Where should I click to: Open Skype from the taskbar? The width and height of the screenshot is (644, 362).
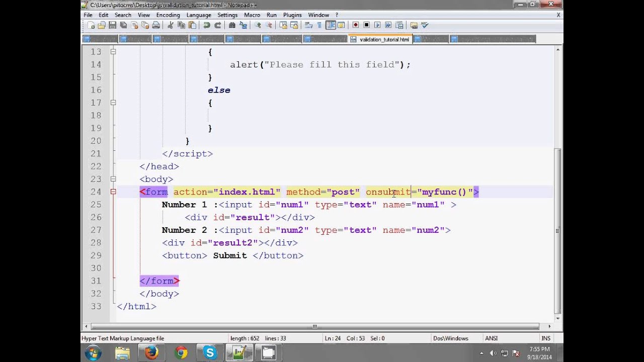(210, 353)
